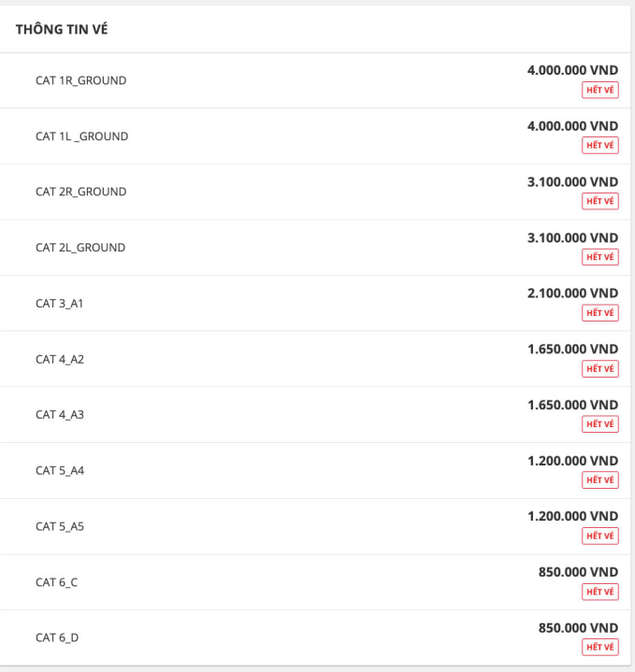Select the CAT 5_A5 ticket label
Viewport: 635px width, 672px height.
click(60, 526)
